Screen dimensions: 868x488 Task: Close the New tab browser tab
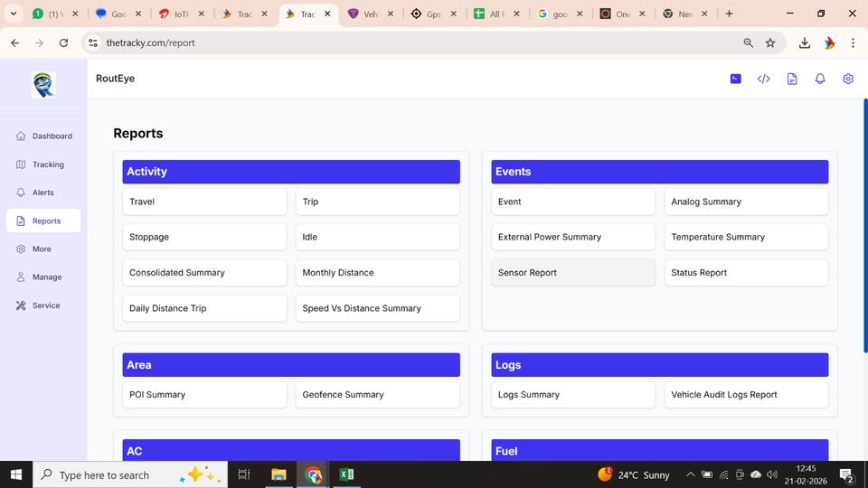pyautogui.click(x=704, y=14)
